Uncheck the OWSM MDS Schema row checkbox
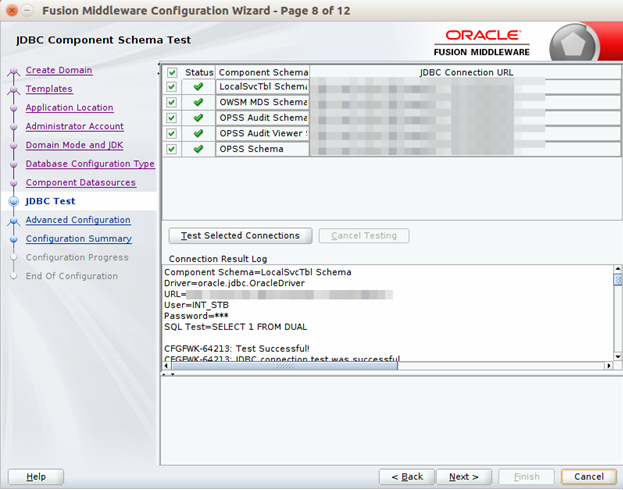Screen dimensions: 623x490 click(172, 102)
